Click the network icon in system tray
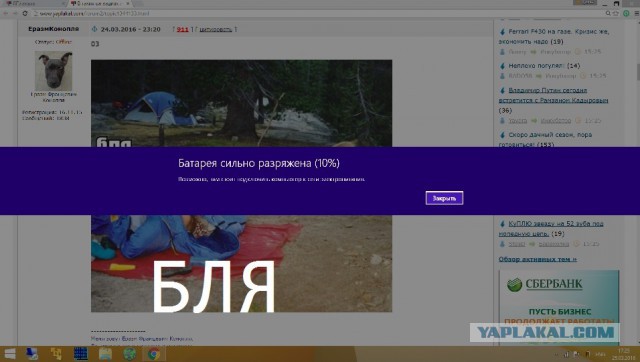 567,354
